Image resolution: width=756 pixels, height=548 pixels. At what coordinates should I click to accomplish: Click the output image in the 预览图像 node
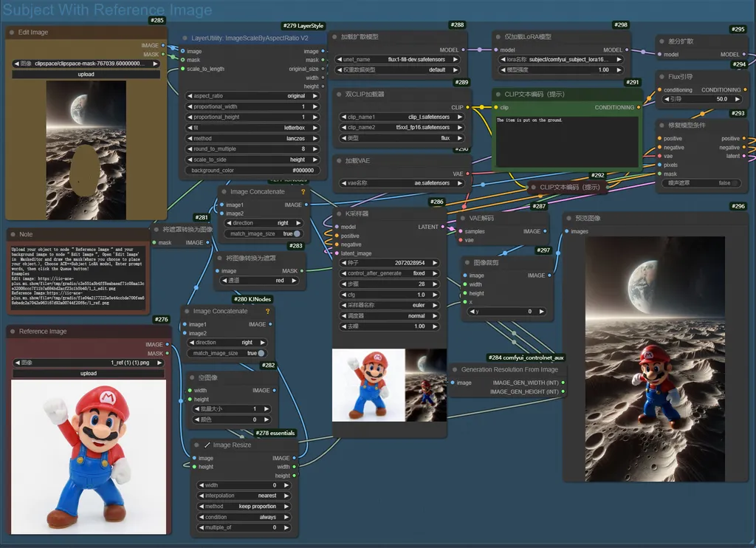655,359
